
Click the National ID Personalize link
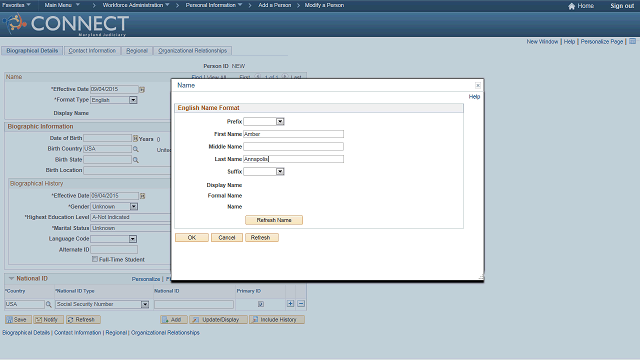click(x=146, y=279)
